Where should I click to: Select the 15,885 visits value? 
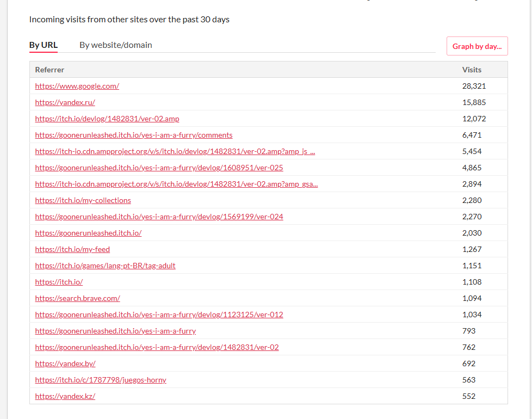click(474, 102)
